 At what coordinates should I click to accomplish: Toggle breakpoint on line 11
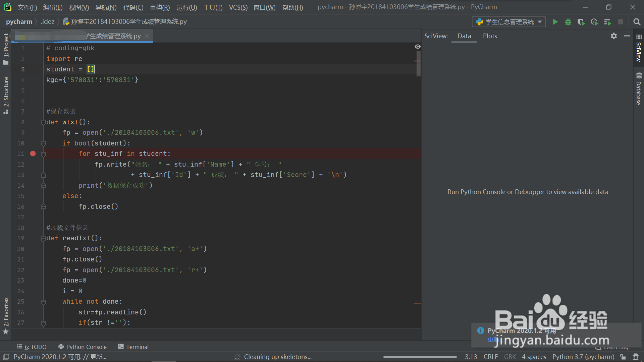(x=33, y=154)
